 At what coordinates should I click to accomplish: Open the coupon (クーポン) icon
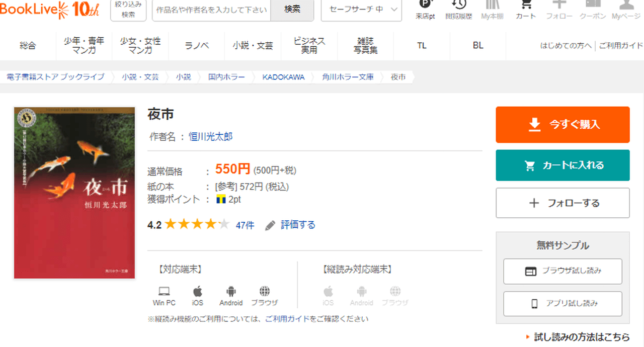tap(593, 6)
